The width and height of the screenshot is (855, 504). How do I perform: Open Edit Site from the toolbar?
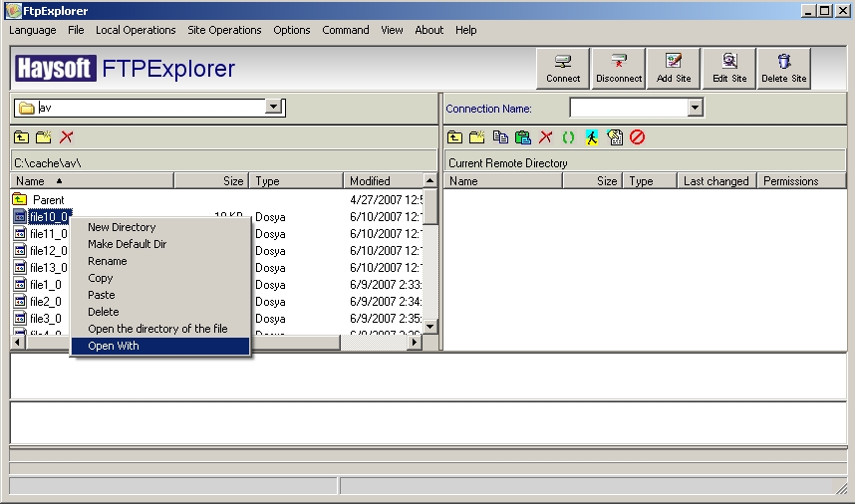(728, 69)
